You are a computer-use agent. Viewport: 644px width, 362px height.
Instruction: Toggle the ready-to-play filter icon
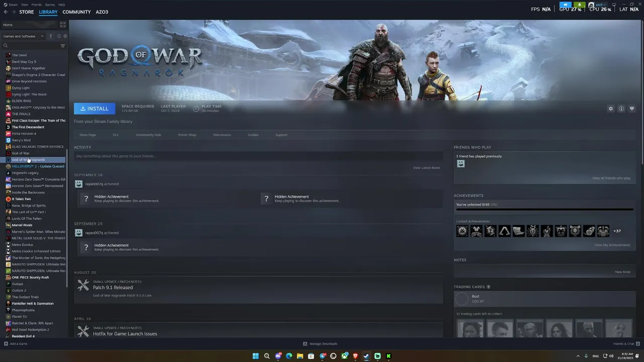click(x=65, y=36)
